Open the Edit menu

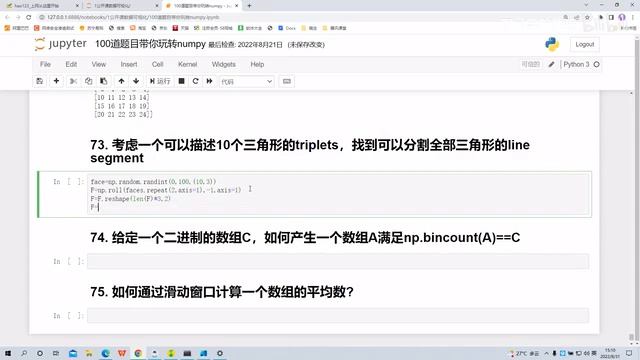(x=71, y=64)
